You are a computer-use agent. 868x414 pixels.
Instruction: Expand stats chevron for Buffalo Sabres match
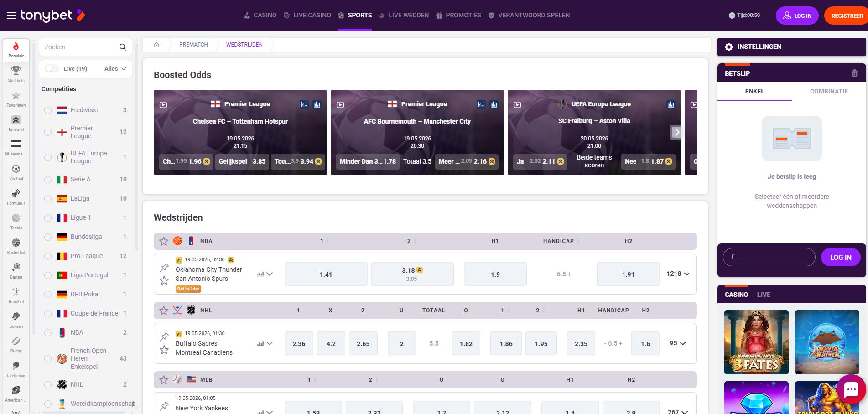[270, 343]
